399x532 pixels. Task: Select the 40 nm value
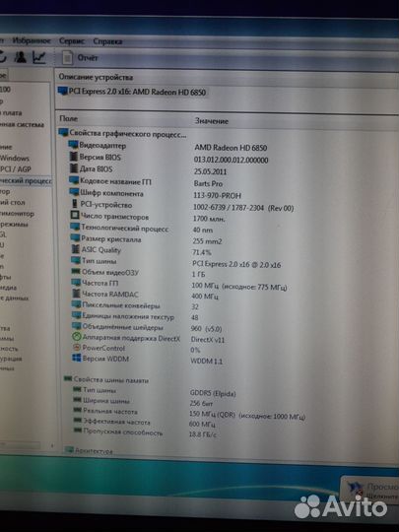coord(203,230)
